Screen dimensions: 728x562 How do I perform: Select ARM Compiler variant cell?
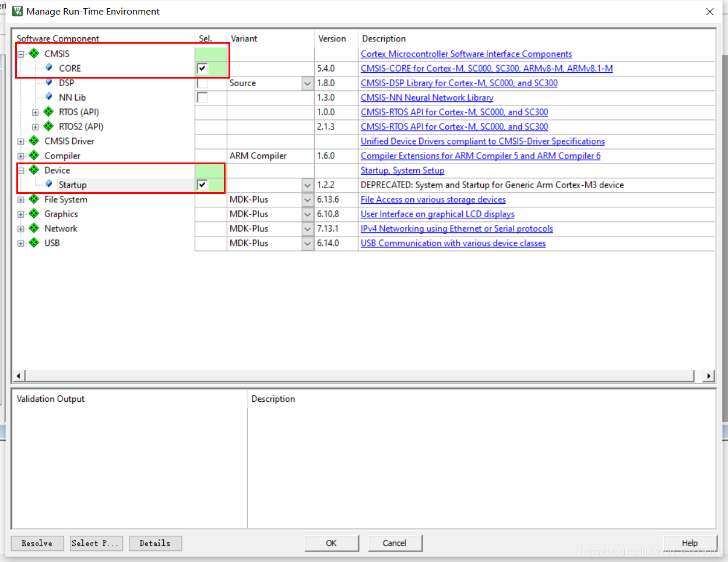(x=271, y=155)
